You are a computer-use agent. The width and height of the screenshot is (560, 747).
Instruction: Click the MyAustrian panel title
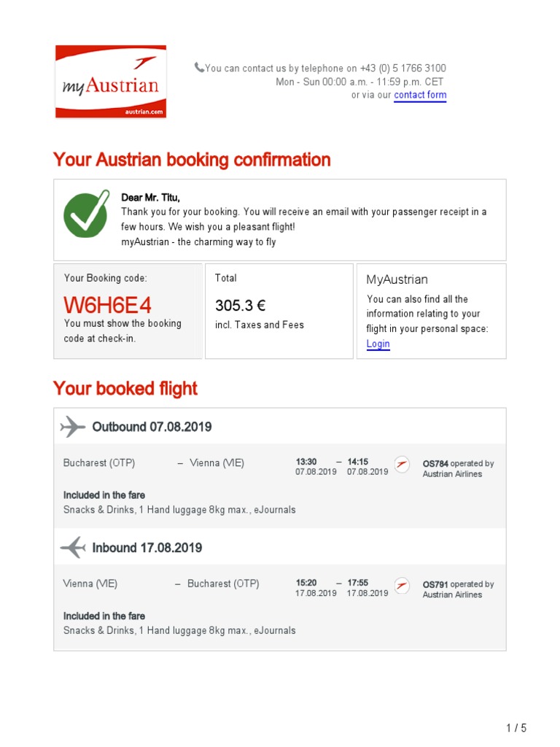click(x=397, y=279)
